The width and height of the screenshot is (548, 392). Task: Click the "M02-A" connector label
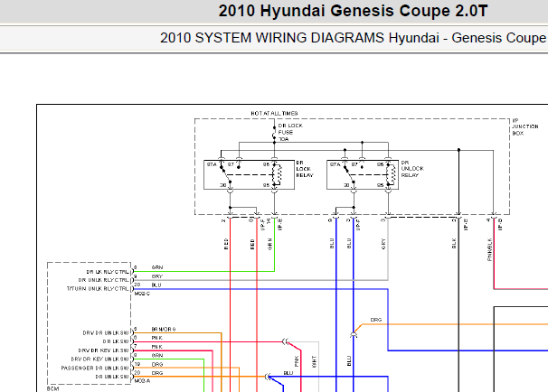(142, 381)
